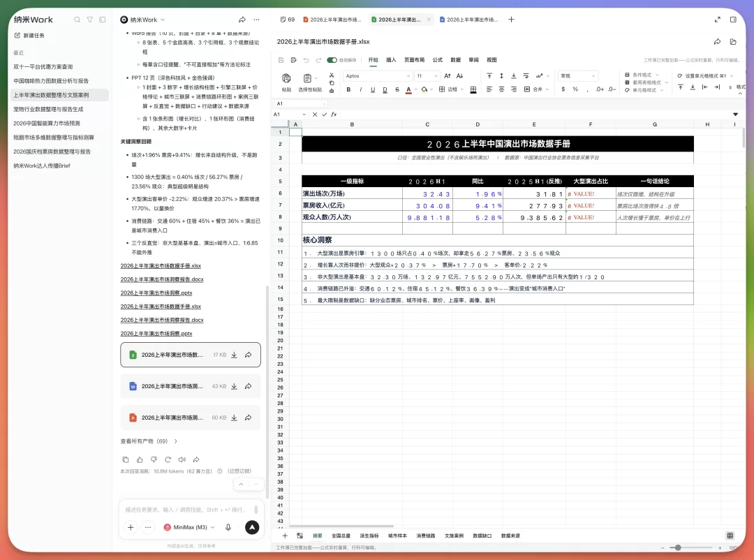The image size is (754, 560).
Task: Click the increase font size icon
Action: tap(448, 76)
